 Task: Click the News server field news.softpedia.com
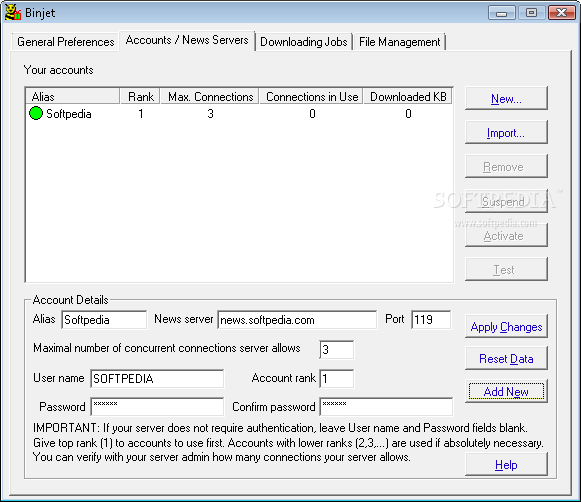pos(297,320)
